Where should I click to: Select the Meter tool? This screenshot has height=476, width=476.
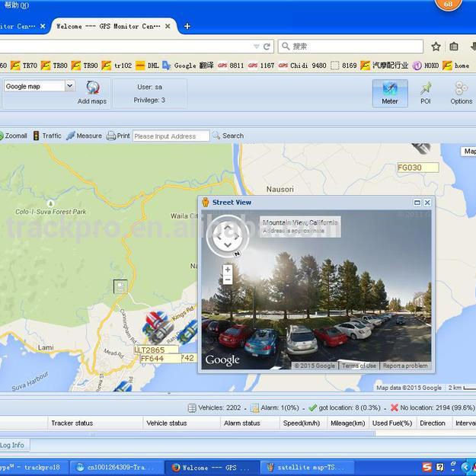tap(389, 93)
